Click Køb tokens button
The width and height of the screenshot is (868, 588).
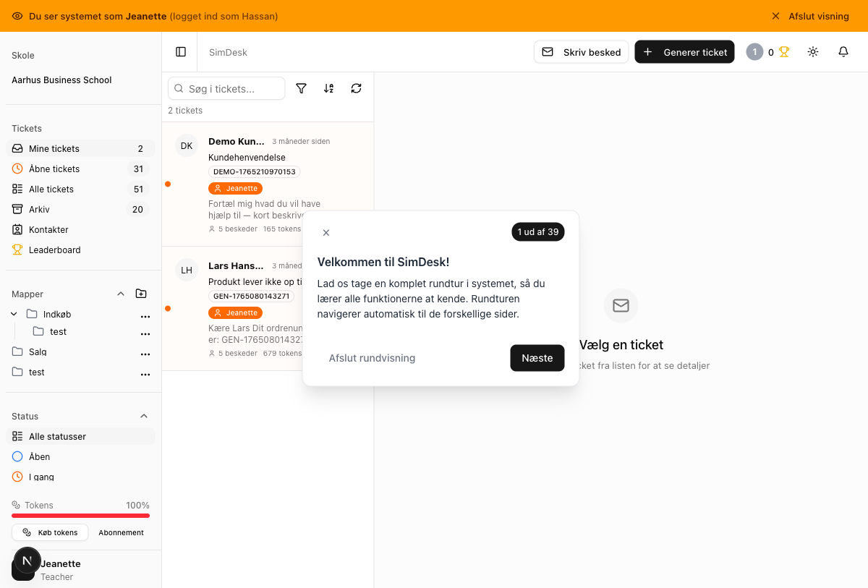click(50, 532)
